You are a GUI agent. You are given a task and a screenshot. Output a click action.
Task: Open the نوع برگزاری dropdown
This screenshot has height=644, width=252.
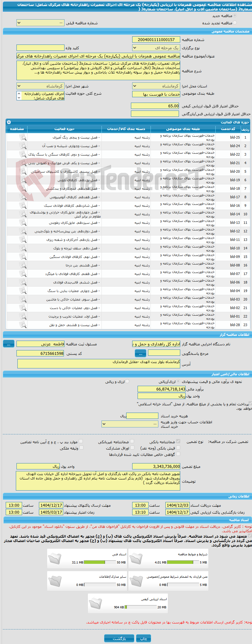pyautogui.click(x=156, y=48)
